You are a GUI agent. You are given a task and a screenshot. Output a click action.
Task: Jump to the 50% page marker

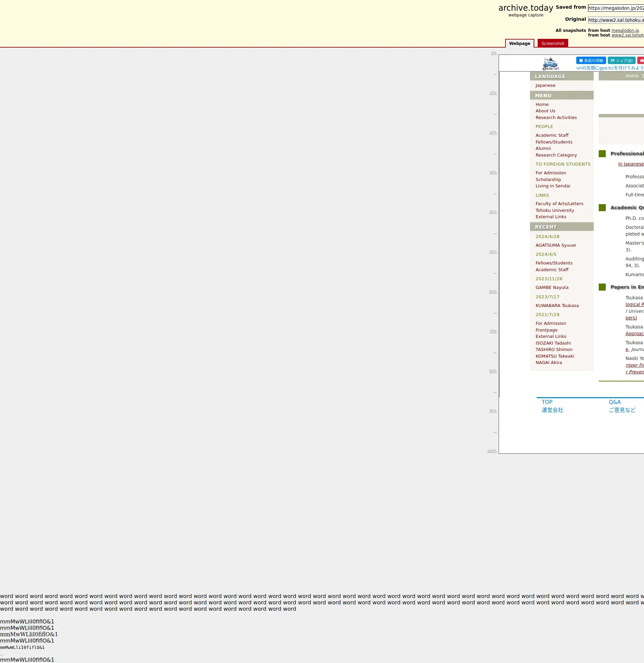point(493,252)
